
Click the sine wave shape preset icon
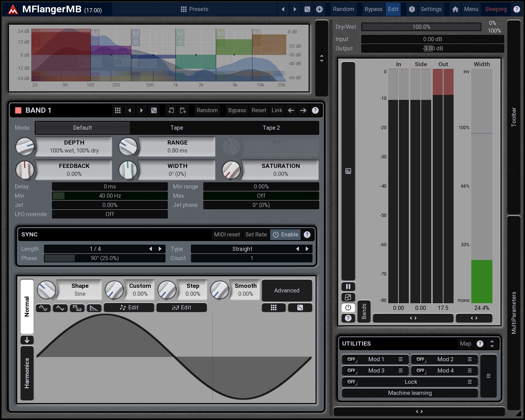click(x=43, y=308)
